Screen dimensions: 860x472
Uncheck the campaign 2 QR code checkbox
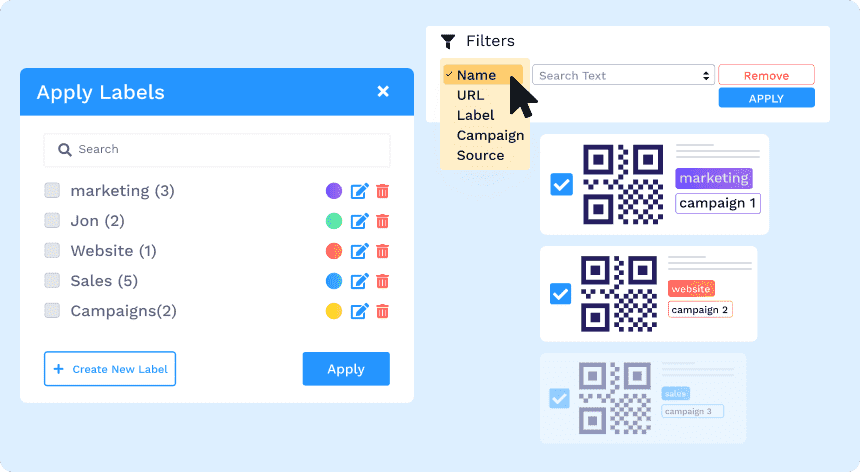tap(561, 293)
